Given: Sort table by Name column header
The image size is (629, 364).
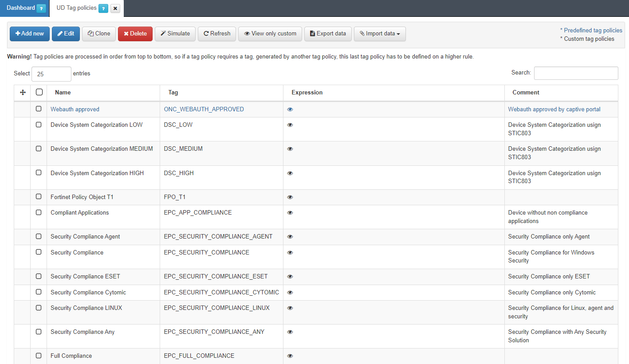Looking at the screenshot, I should tap(63, 93).
